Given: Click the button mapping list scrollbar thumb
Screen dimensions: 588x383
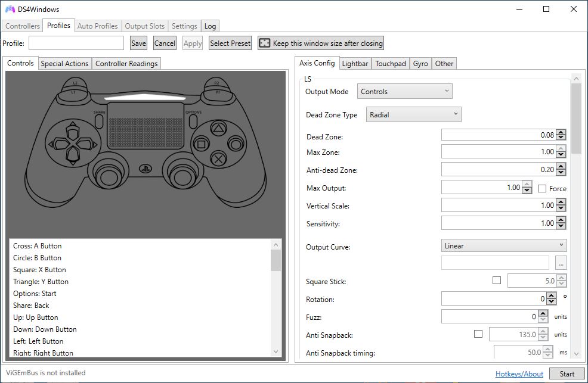Looking at the screenshot, I should [x=276, y=260].
